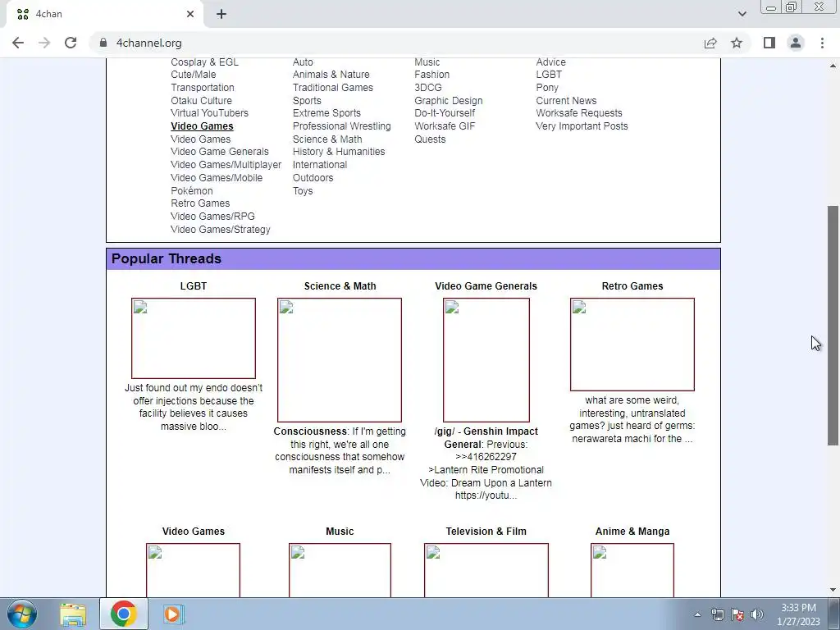Image resolution: width=840 pixels, height=630 pixels.
Task: Open the Science & Math board link in list
Action: click(327, 139)
